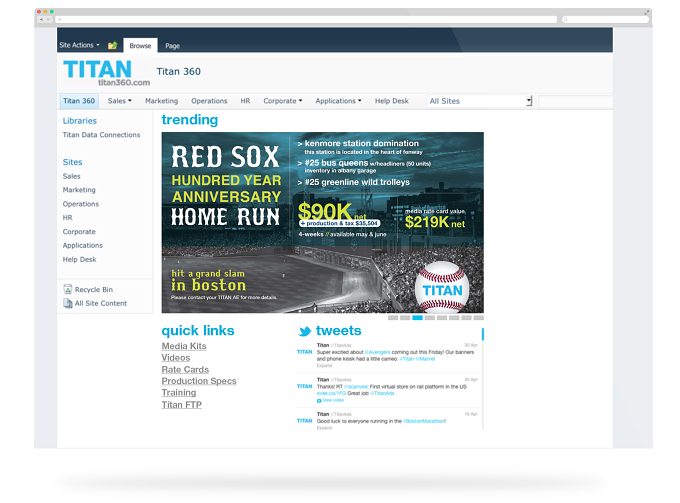Open the All Sites search scope dropdown
Screen dimensions: 680x503
click(x=480, y=101)
